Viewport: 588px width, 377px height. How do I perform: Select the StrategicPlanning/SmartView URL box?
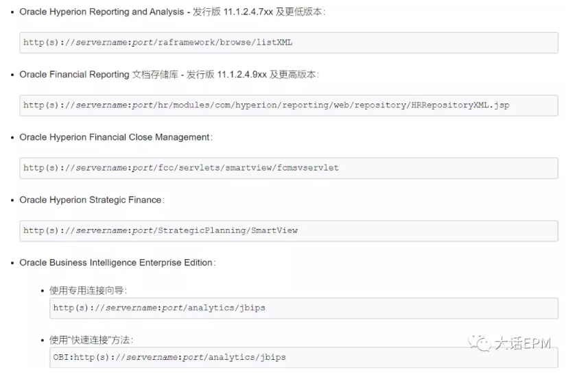pyautogui.click(x=288, y=230)
